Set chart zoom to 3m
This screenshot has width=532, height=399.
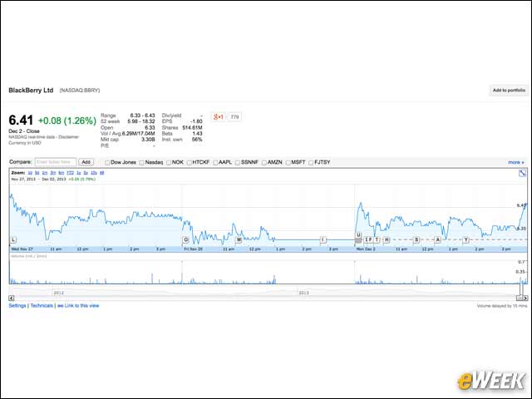point(53,173)
